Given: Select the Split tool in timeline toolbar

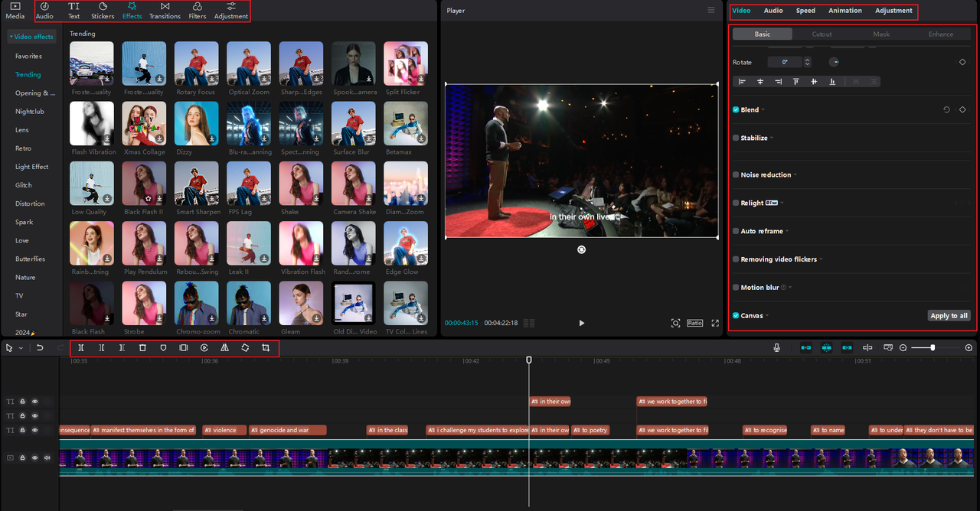Looking at the screenshot, I should click(80, 347).
